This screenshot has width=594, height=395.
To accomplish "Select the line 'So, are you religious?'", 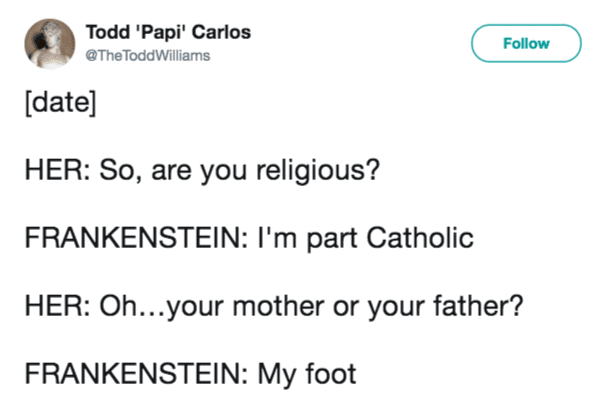I will point(202,170).
